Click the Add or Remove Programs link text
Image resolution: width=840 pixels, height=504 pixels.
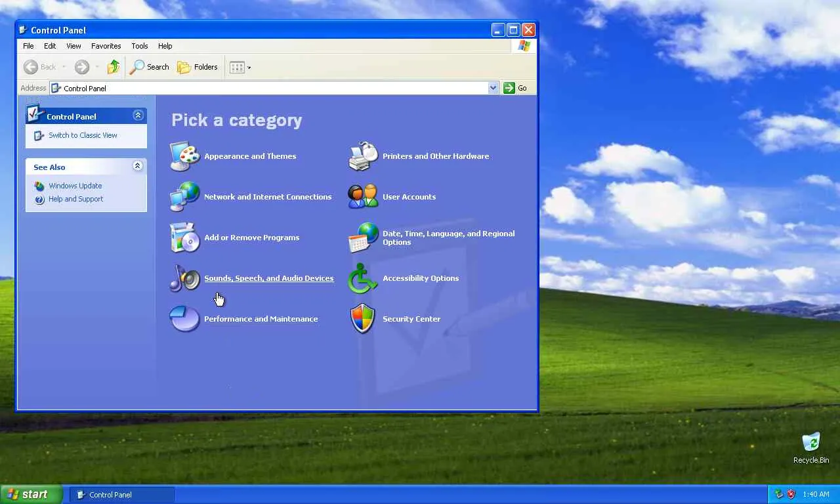[x=252, y=238]
